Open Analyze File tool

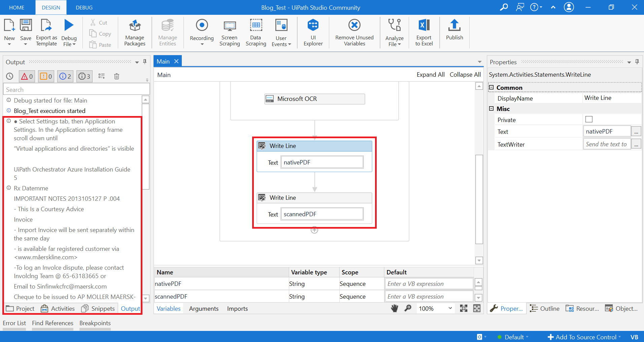pos(394,32)
